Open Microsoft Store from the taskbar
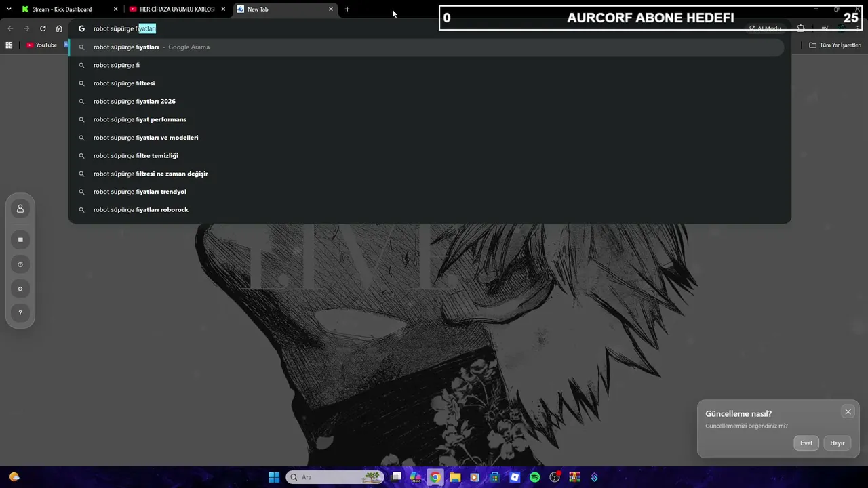Screen dimensions: 868x488 tap(495, 477)
